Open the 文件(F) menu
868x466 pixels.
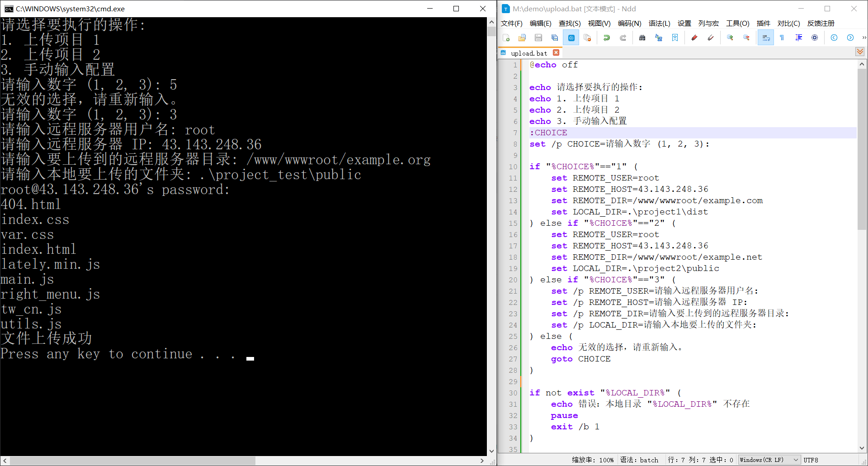point(511,24)
